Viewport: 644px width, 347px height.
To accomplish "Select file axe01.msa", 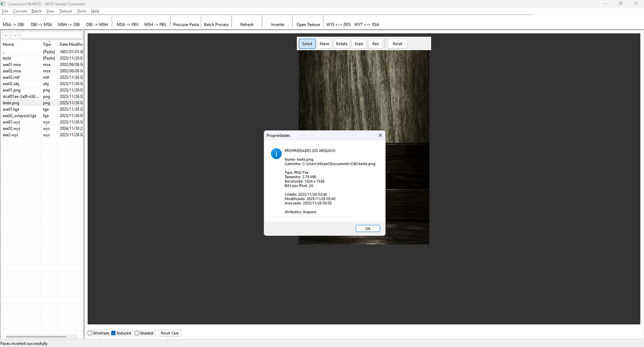I will [x=42, y=64].
